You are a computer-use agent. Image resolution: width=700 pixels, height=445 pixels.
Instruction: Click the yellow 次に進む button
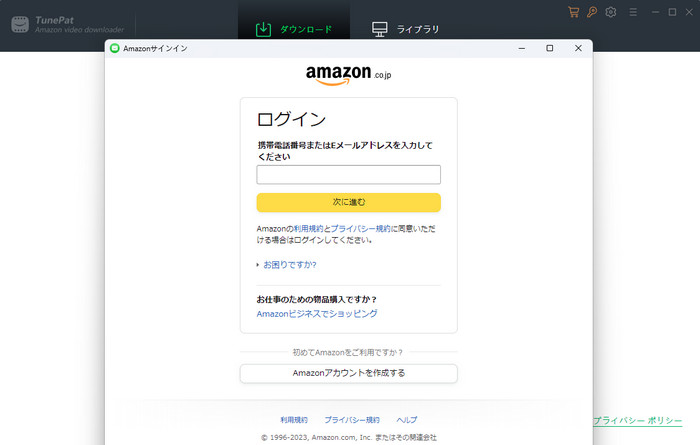click(x=349, y=202)
